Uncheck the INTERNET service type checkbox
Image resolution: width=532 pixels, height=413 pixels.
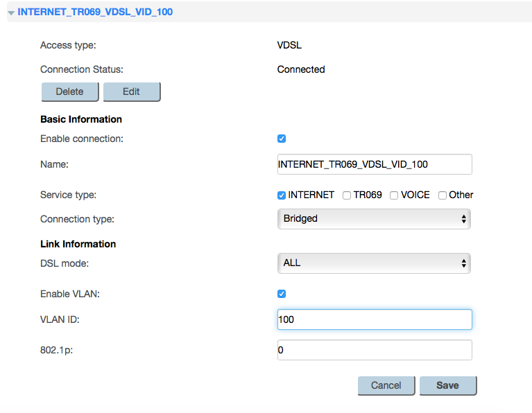coord(282,195)
